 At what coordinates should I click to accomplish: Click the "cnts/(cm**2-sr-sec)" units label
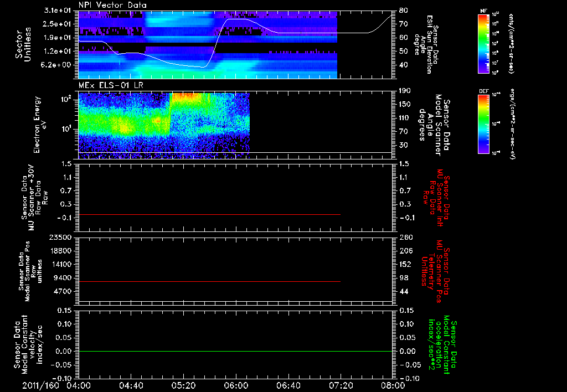coord(511,44)
